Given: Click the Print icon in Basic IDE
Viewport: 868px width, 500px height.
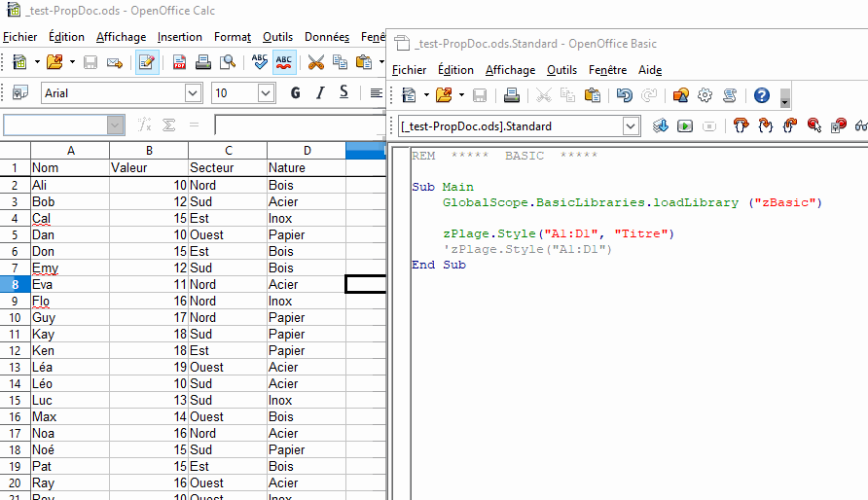Looking at the screenshot, I should [x=512, y=95].
